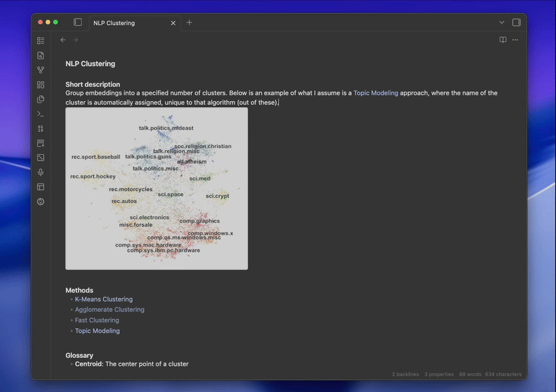Open a new tab with the plus button
This screenshot has width=556, height=392.
coord(189,23)
